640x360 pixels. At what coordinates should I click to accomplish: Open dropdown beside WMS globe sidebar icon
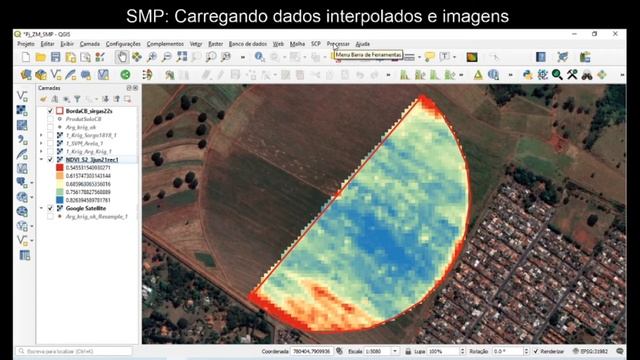click(x=32, y=197)
